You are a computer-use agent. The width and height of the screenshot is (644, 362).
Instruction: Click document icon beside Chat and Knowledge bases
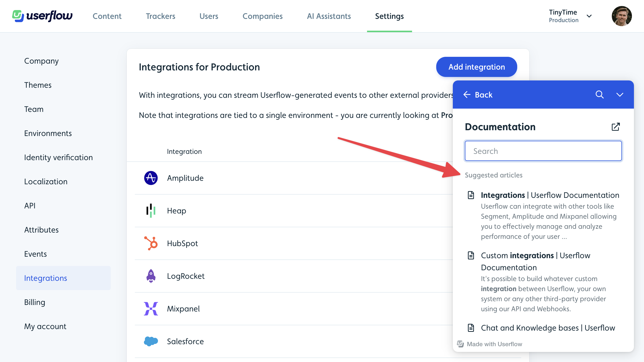(471, 328)
